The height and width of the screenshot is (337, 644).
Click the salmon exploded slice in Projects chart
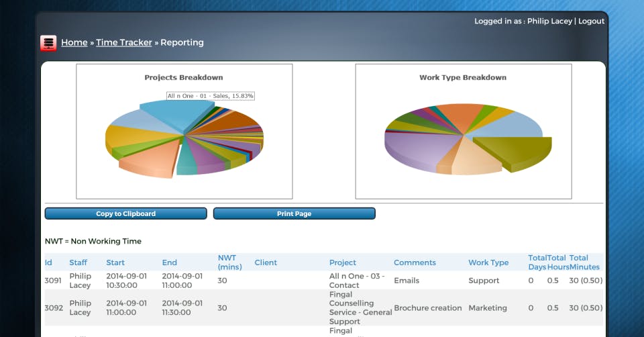[x=150, y=160]
